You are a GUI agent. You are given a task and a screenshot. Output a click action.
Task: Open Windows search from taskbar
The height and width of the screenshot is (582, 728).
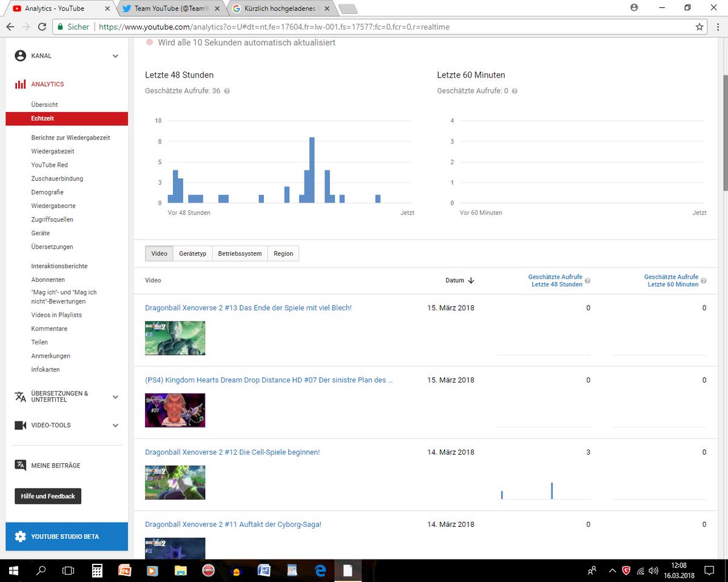point(41,570)
